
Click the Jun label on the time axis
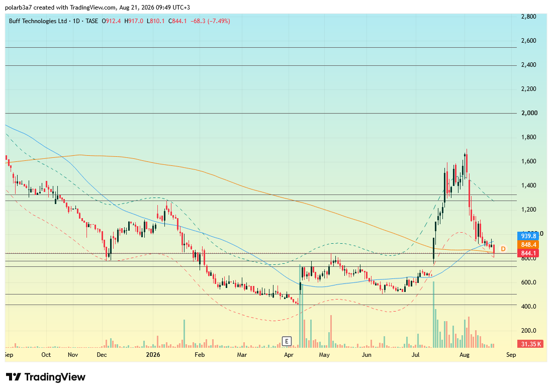[x=366, y=355]
